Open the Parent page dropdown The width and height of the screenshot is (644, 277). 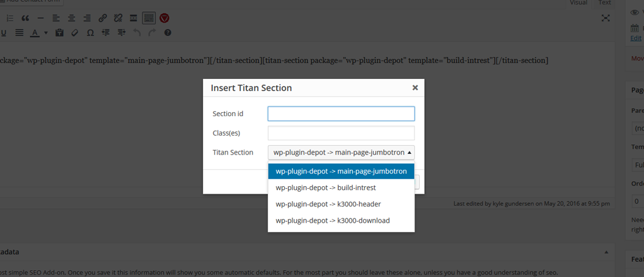tap(638, 129)
